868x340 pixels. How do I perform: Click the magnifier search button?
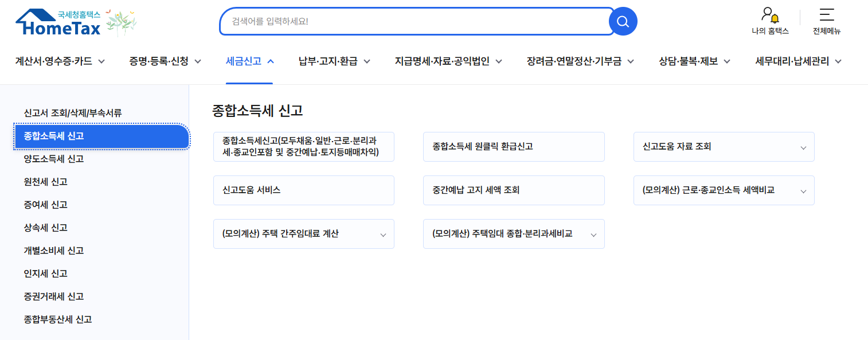coord(623,22)
